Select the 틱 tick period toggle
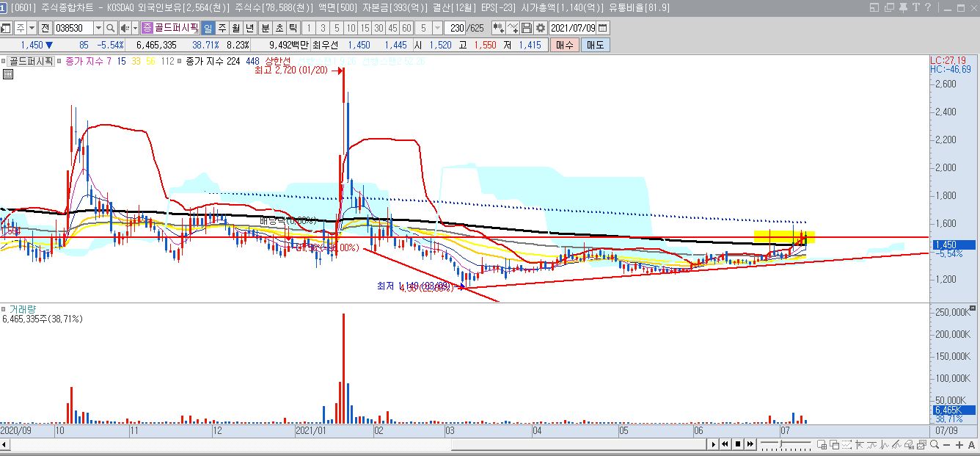980x456 pixels. click(x=293, y=28)
